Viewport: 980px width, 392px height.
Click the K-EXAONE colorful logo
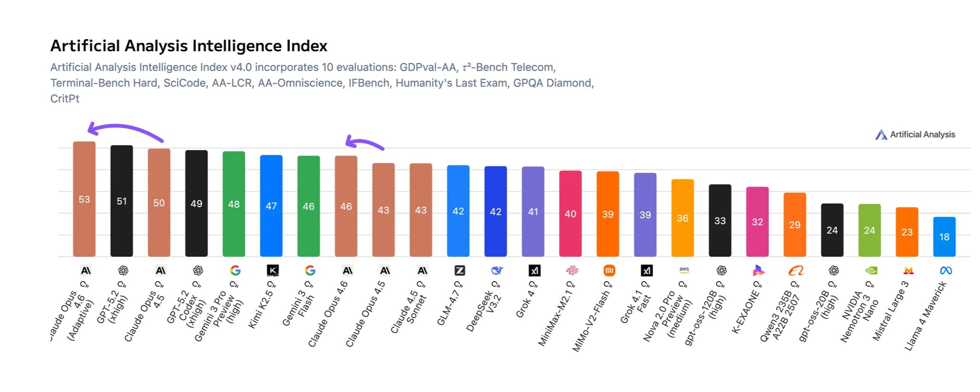pyautogui.click(x=758, y=270)
